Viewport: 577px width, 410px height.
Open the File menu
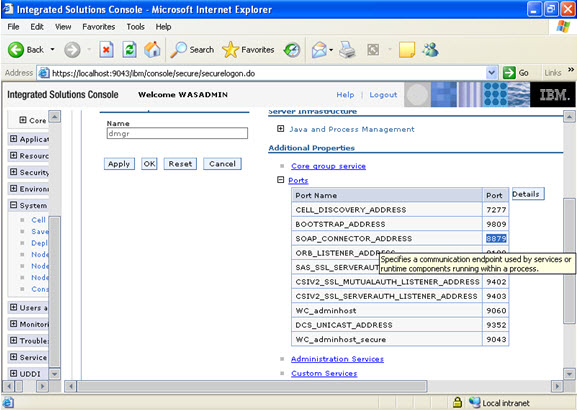(x=13, y=27)
